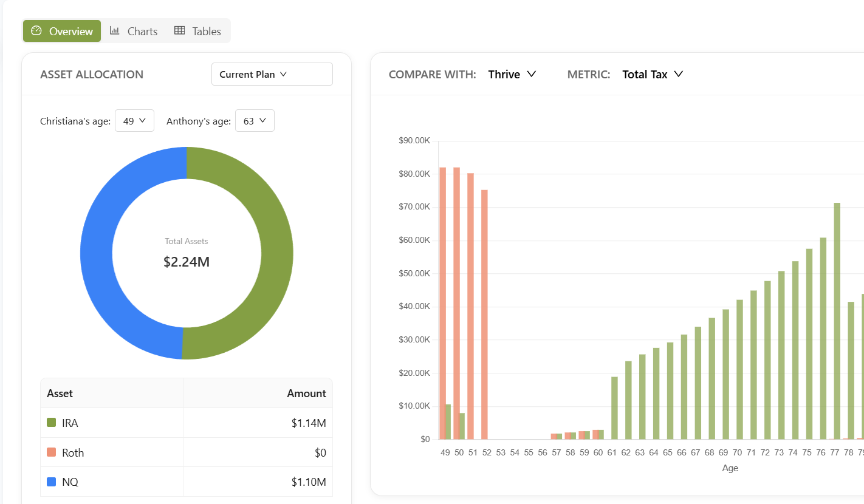Click the Roth row showing $0
864x504 pixels.
coord(182,452)
